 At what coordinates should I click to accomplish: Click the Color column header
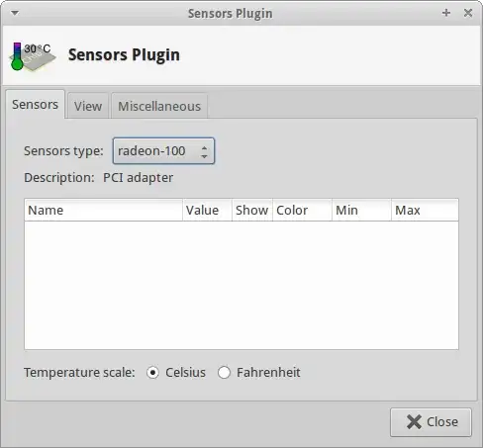point(302,210)
